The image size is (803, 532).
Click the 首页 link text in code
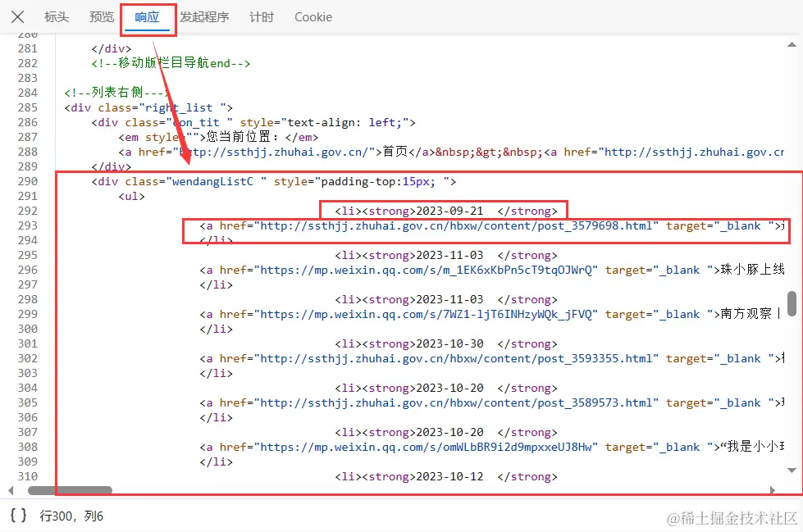395,152
